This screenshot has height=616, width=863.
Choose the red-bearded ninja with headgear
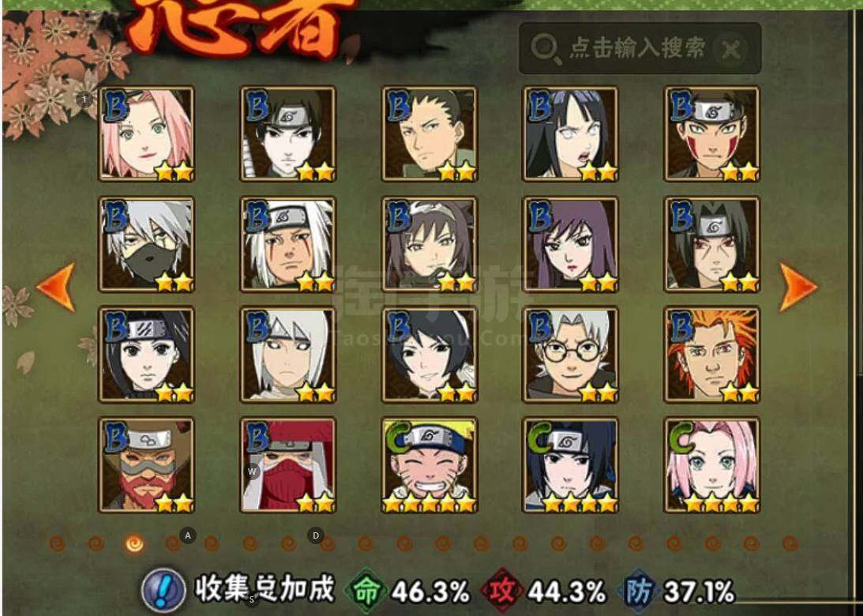(x=146, y=465)
